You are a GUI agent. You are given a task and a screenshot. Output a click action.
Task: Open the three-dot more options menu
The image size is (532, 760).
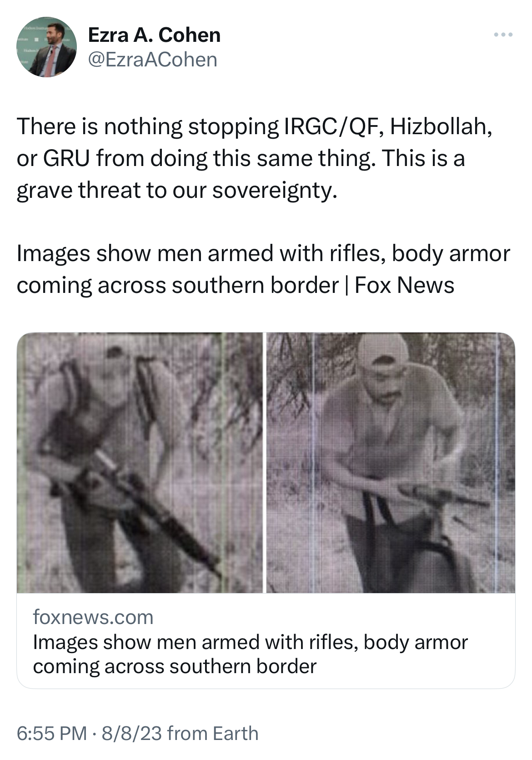tap(504, 35)
